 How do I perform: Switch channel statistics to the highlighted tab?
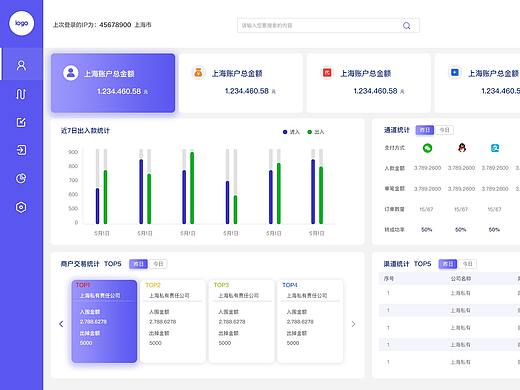pos(425,130)
